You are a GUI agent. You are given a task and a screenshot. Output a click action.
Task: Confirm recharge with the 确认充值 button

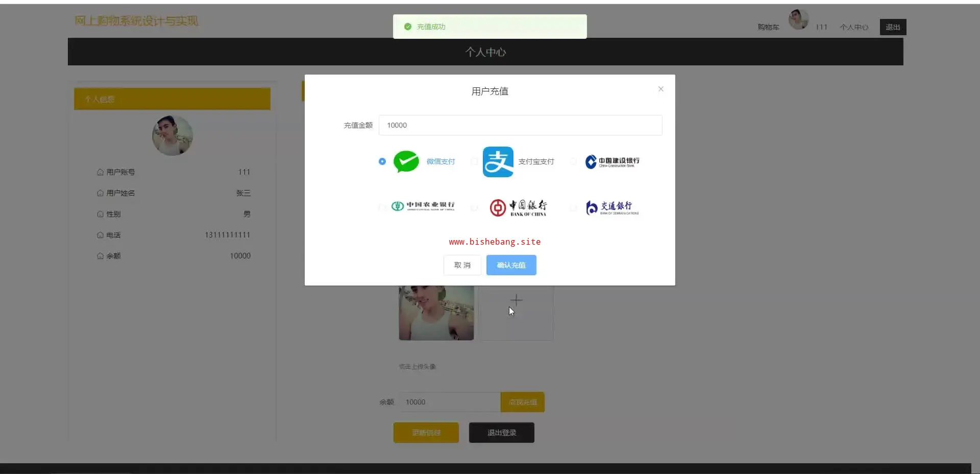click(x=511, y=265)
